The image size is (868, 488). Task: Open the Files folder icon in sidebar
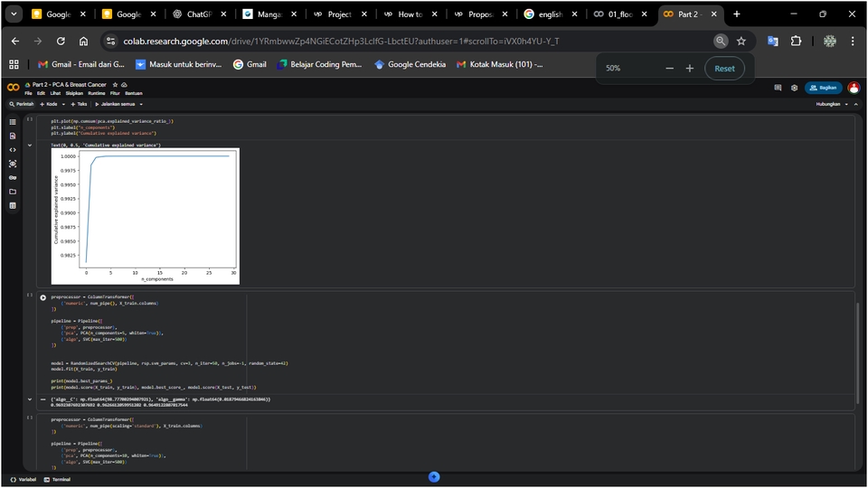(x=13, y=192)
